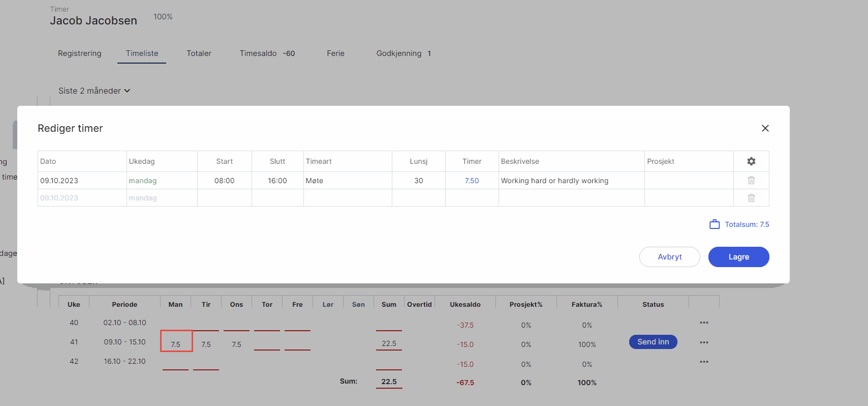Click the Send inn button for week 41
The width and height of the screenshot is (868, 406).
653,342
